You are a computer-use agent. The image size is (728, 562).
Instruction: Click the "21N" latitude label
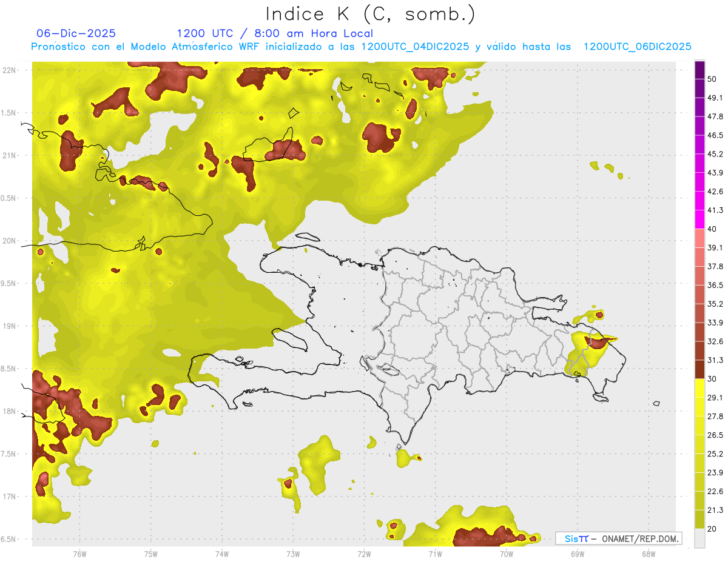[x=10, y=155]
